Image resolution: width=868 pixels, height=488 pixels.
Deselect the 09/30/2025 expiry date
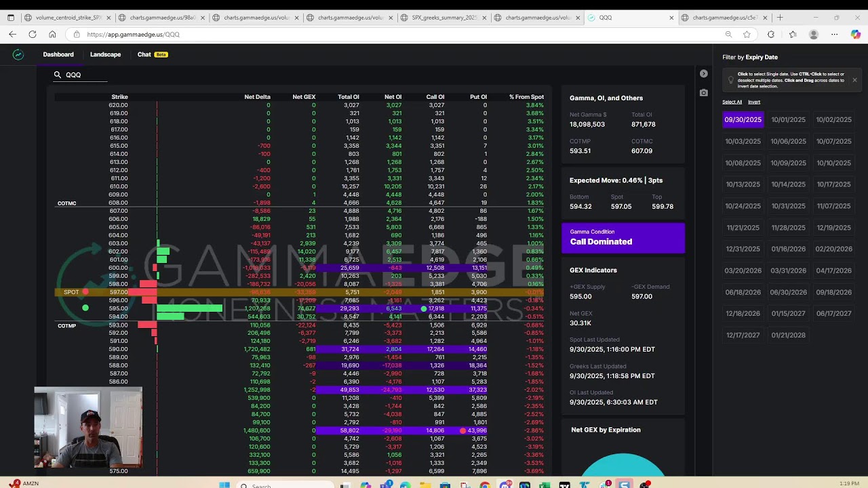click(x=743, y=119)
